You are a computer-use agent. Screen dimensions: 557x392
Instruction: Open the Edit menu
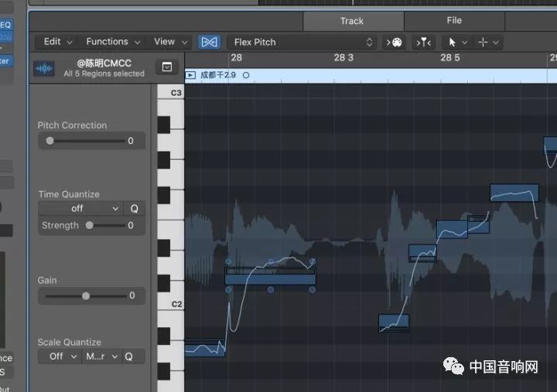pos(58,42)
